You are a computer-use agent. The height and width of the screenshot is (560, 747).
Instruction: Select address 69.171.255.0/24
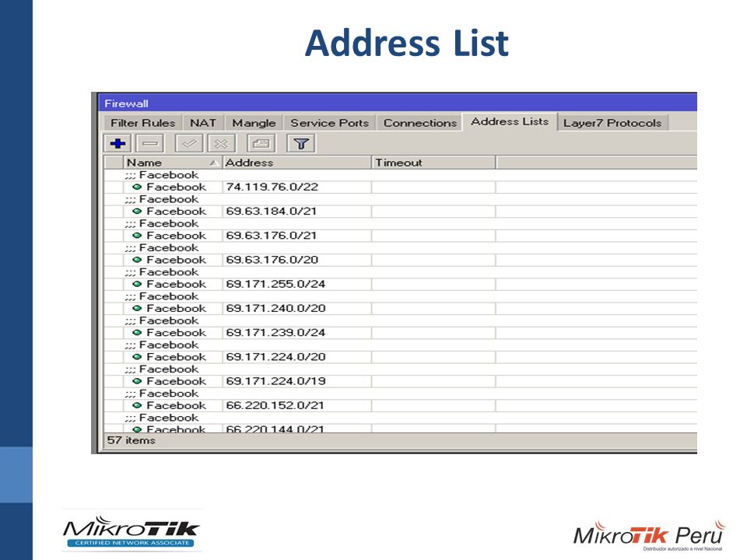pos(275,285)
